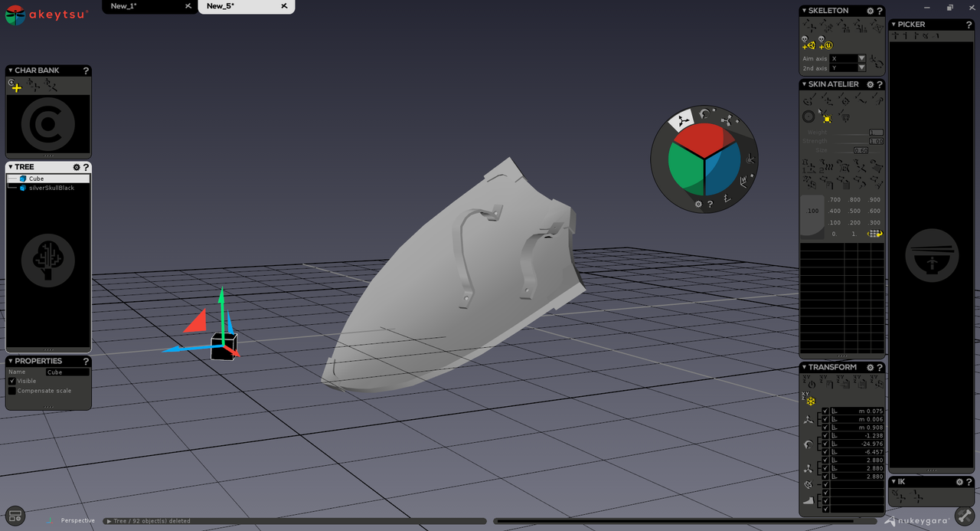Screen dimensions: 980x531
Task: Click the Char Bank help question mark
Action: [86, 70]
